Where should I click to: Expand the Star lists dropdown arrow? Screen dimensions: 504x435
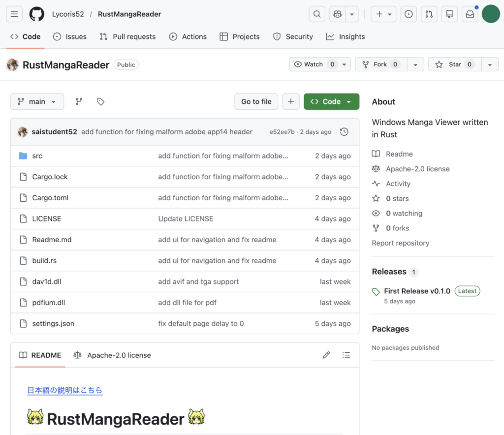[x=489, y=64]
